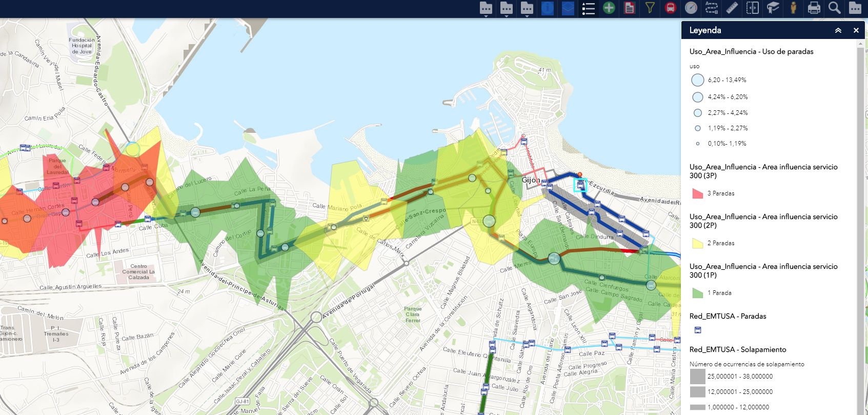Image resolution: width=868 pixels, height=415 pixels.
Task: Click the green Add Data plus icon
Action: tap(609, 8)
